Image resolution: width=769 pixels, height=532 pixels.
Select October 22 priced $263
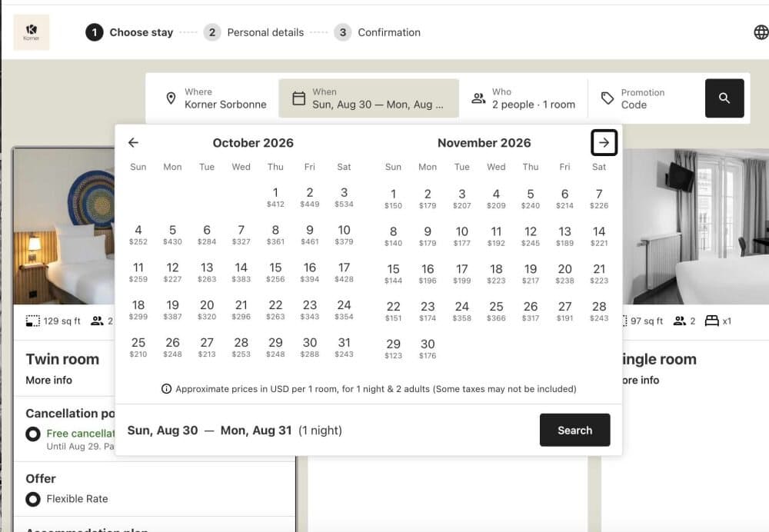tap(275, 310)
